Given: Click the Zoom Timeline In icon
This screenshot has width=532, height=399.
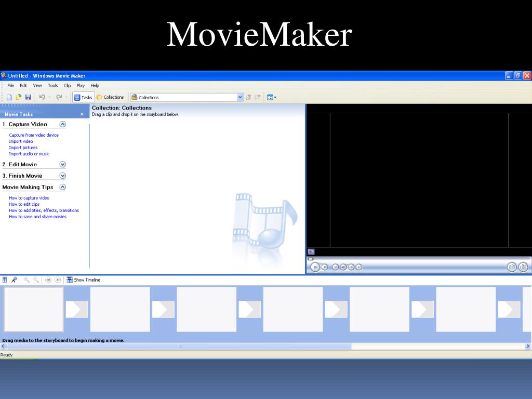Looking at the screenshot, I should 26,280.
